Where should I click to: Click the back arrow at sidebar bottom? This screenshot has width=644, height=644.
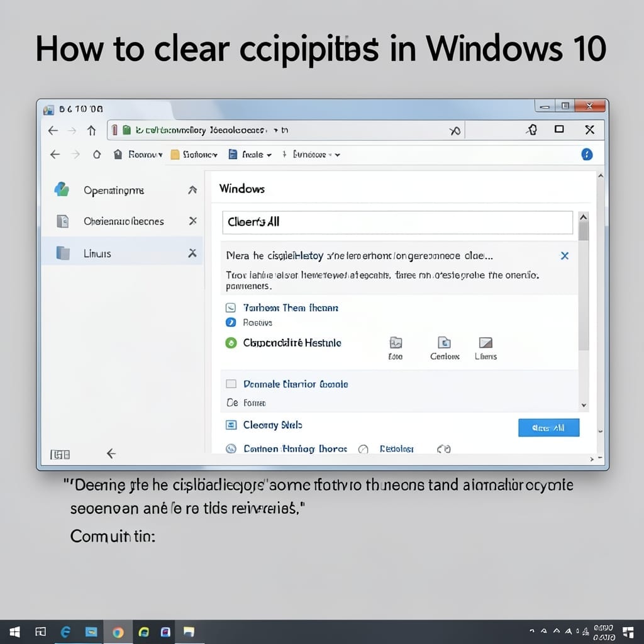(x=111, y=453)
